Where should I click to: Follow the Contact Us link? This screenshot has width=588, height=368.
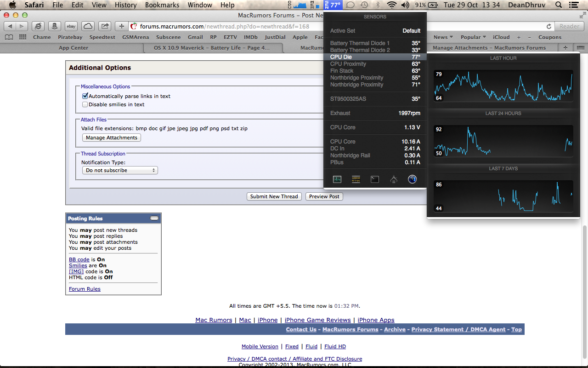(x=301, y=329)
